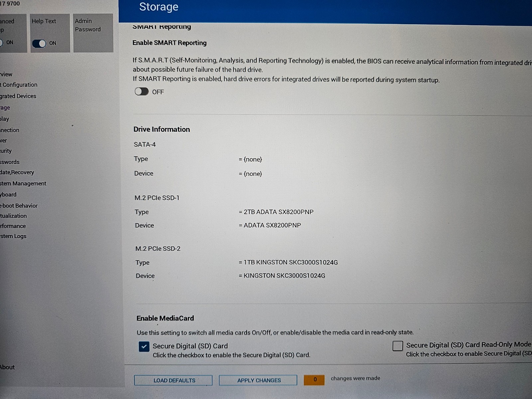Select the Storage menu item
The height and width of the screenshot is (399, 532).
click(x=5, y=108)
